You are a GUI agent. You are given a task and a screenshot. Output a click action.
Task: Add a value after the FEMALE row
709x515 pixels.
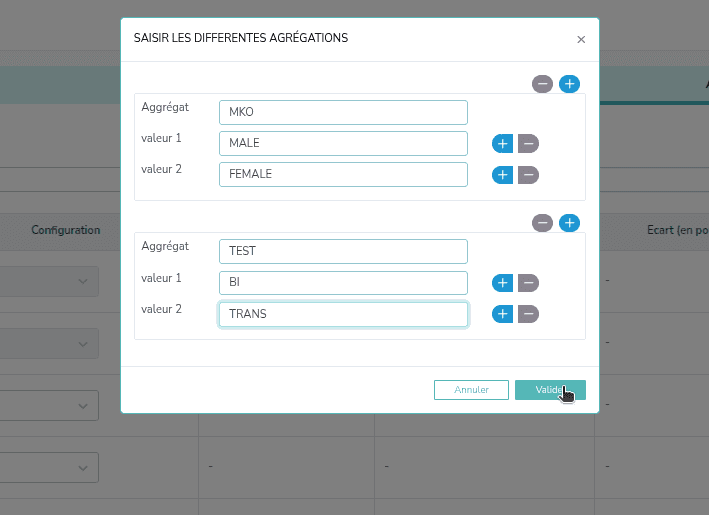(x=502, y=175)
